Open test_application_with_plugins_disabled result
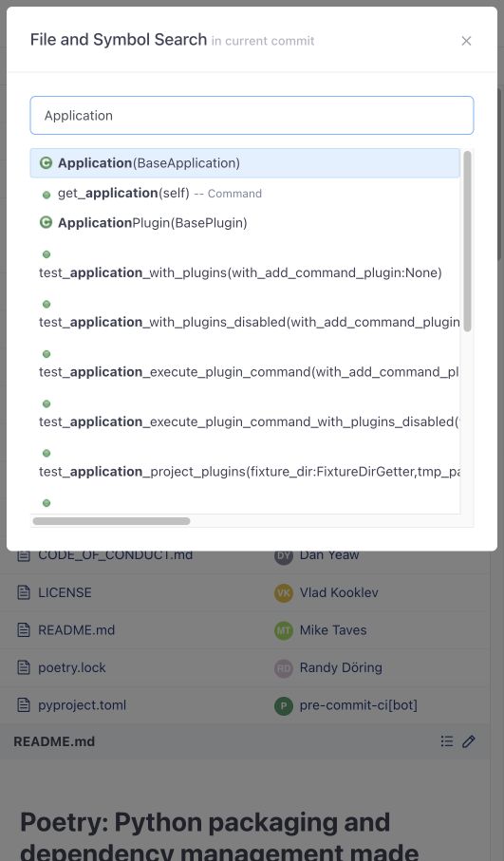504x861 pixels. (x=245, y=313)
